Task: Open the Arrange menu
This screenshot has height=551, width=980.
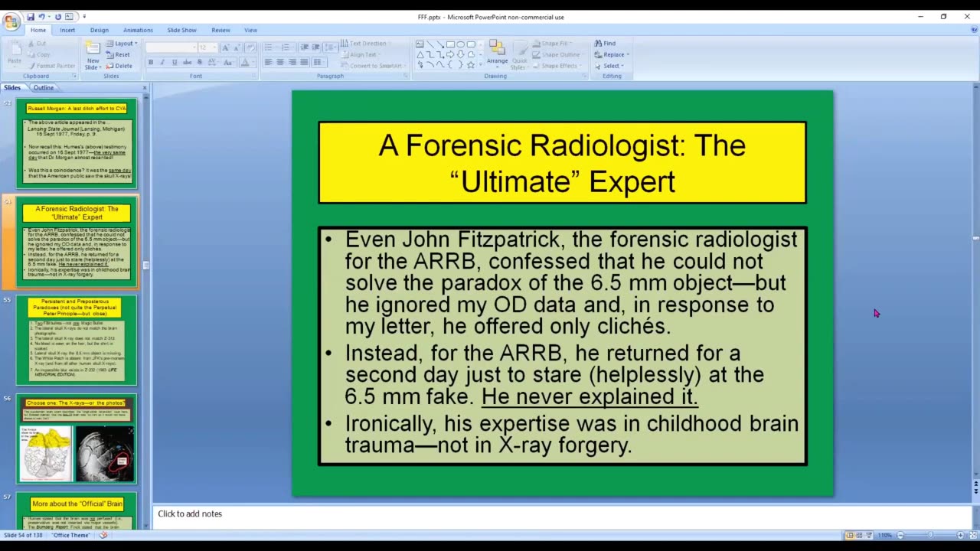Action: tap(497, 54)
